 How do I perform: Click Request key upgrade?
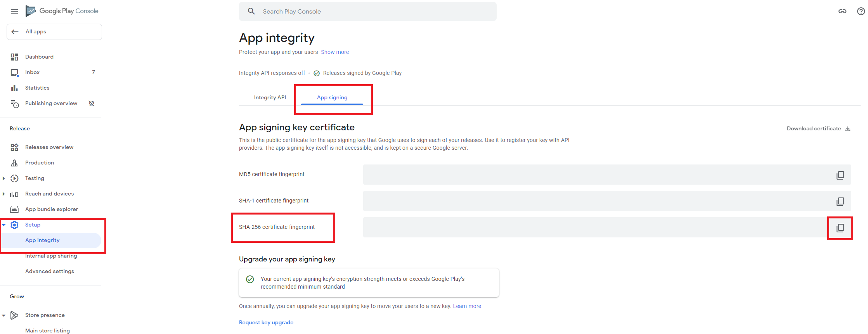(x=266, y=322)
